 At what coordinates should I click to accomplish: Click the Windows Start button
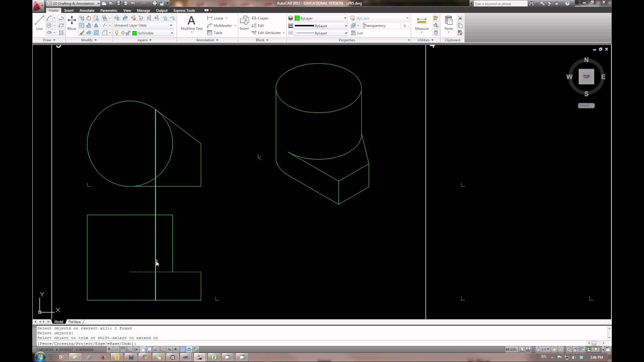point(40,357)
